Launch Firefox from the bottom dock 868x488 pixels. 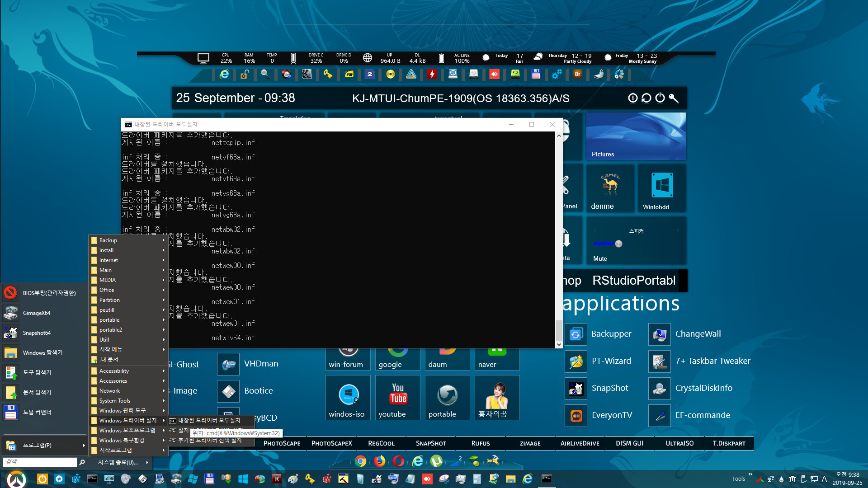point(380,461)
